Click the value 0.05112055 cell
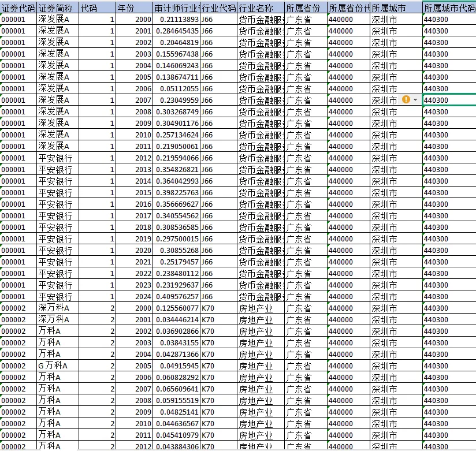The width and height of the screenshot is (476, 451). point(176,88)
